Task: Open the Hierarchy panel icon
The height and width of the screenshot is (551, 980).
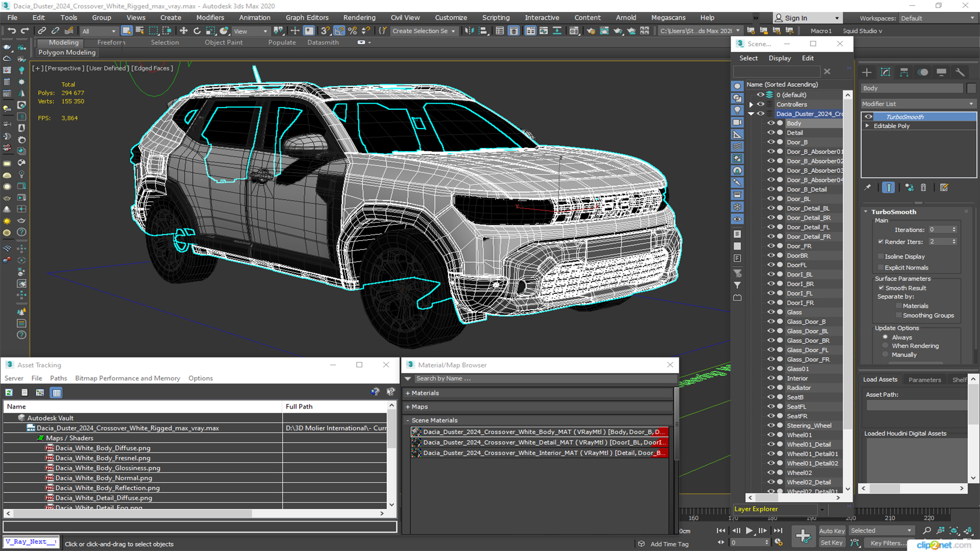Action: (904, 72)
